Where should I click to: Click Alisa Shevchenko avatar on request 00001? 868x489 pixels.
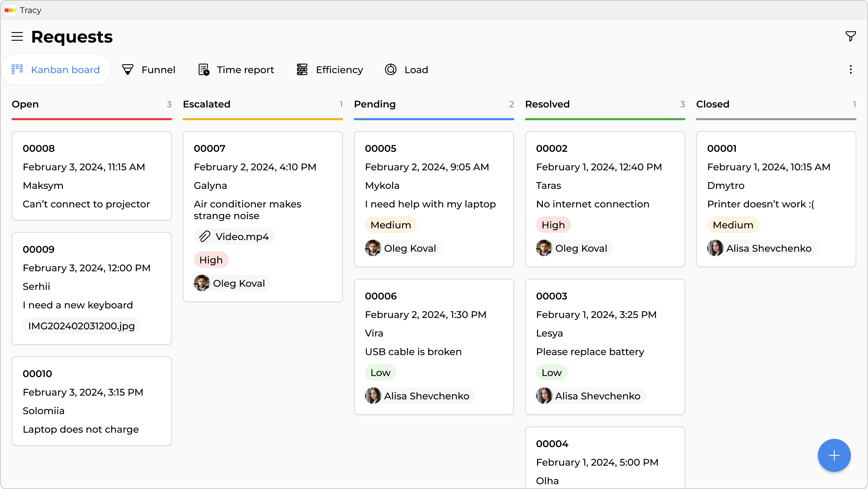pos(715,248)
